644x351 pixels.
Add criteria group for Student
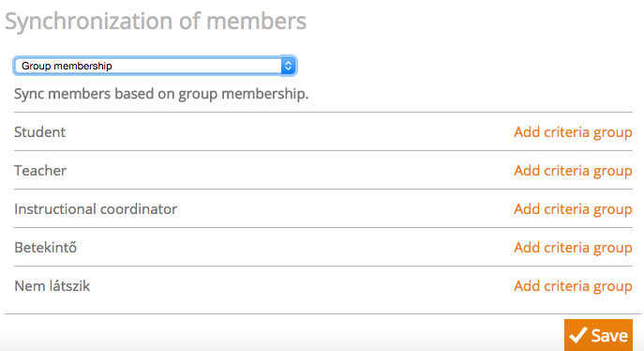click(573, 132)
